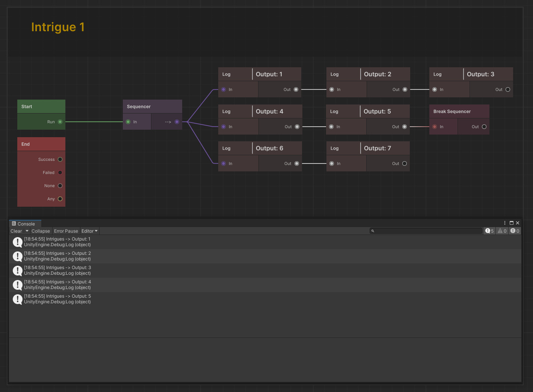
Task: Click the Success port on the End node
Action: pyautogui.click(x=60, y=159)
